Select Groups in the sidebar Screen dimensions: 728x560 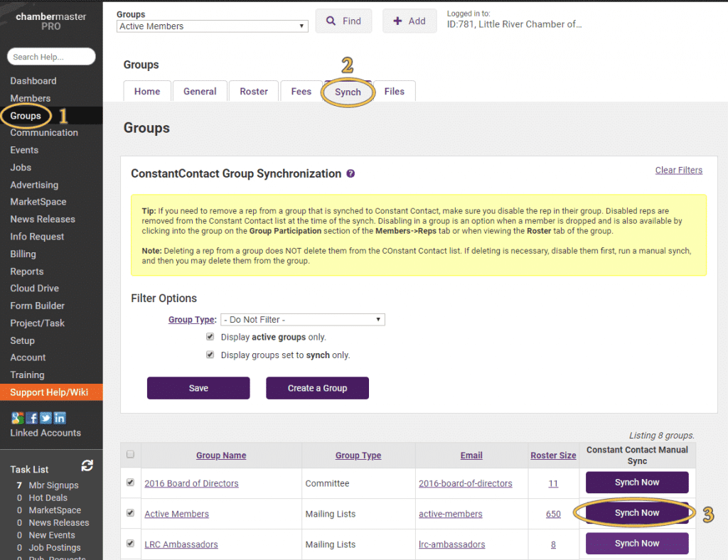(26, 116)
